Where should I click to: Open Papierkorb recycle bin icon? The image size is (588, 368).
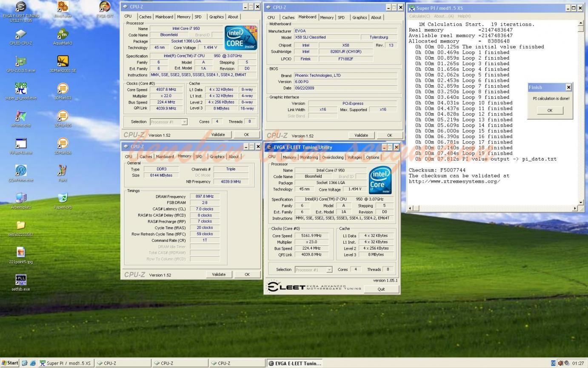click(x=63, y=201)
